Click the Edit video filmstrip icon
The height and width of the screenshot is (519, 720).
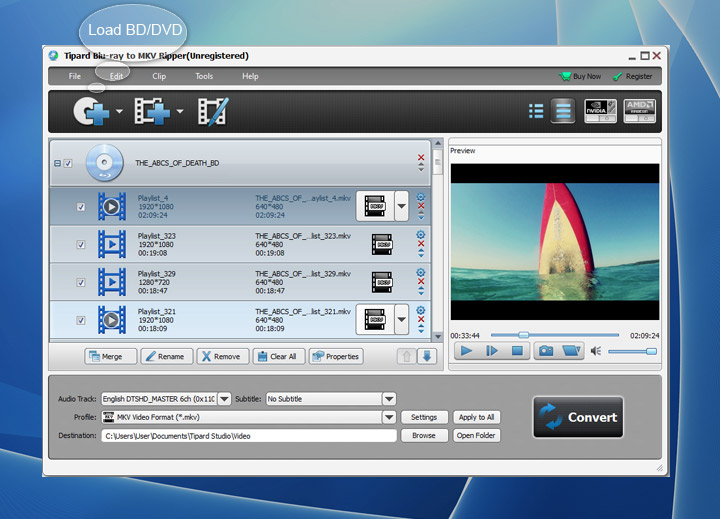[x=213, y=111]
